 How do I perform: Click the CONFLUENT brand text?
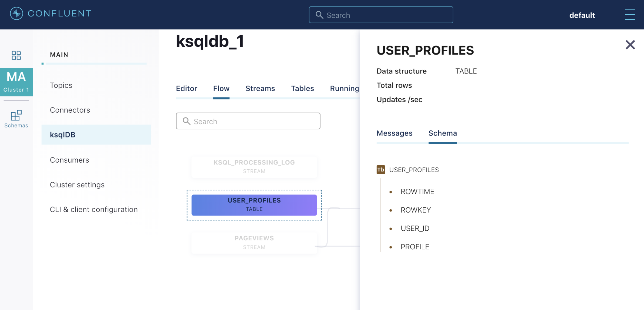tap(60, 14)
